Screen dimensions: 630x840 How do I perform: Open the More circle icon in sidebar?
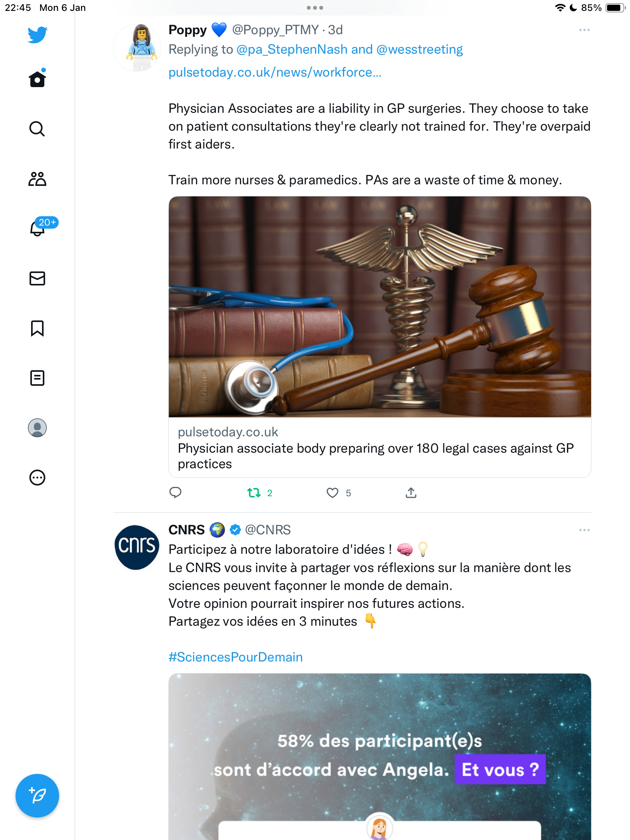(x=37, y=478)
